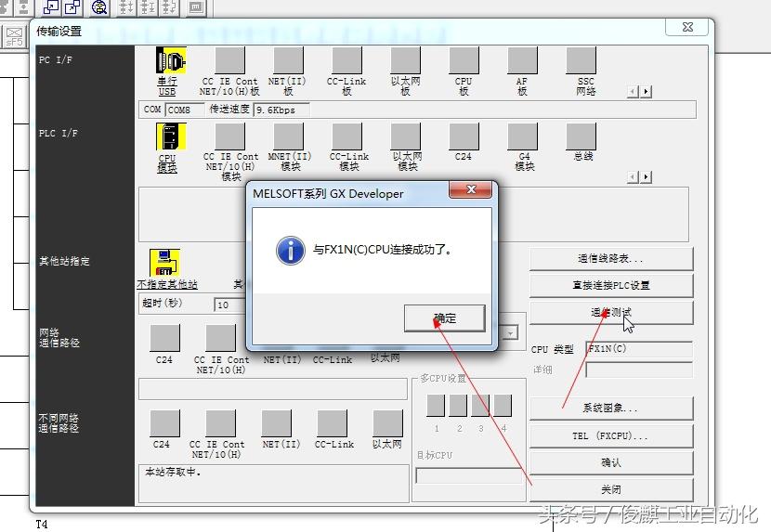Screen dimensions: 771x532
Task: Click the 关闭 button
Action: 611,489
